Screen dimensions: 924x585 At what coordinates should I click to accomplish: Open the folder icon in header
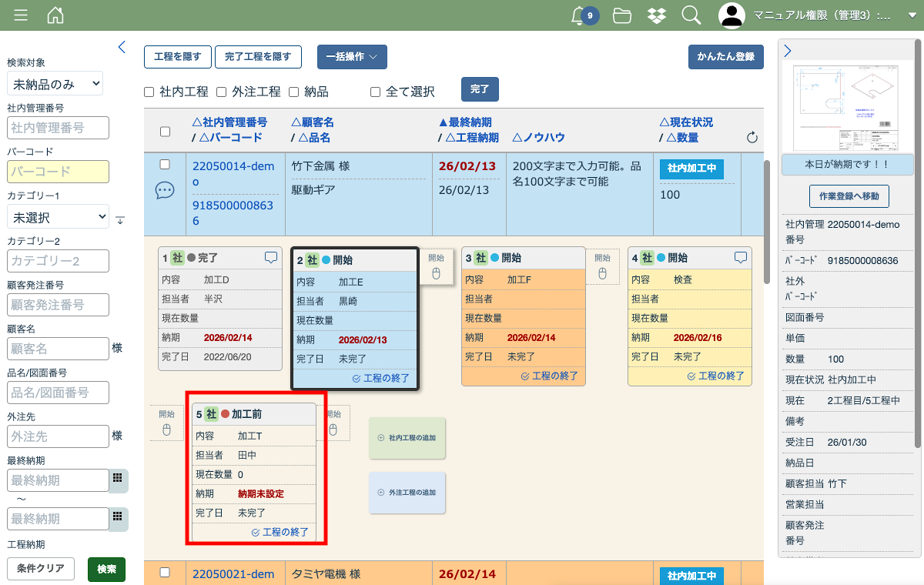click(x=622, y=15)
